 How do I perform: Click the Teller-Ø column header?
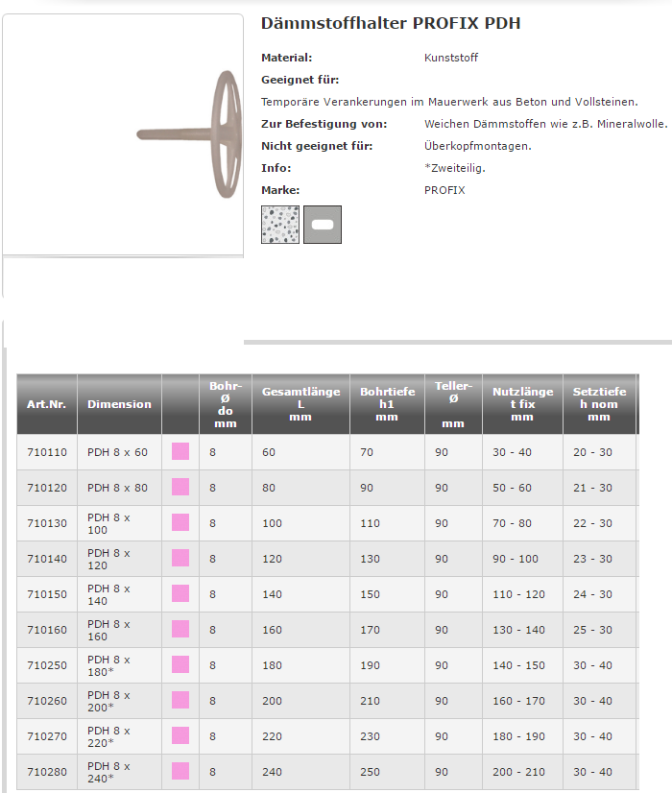tap(453, 404)
